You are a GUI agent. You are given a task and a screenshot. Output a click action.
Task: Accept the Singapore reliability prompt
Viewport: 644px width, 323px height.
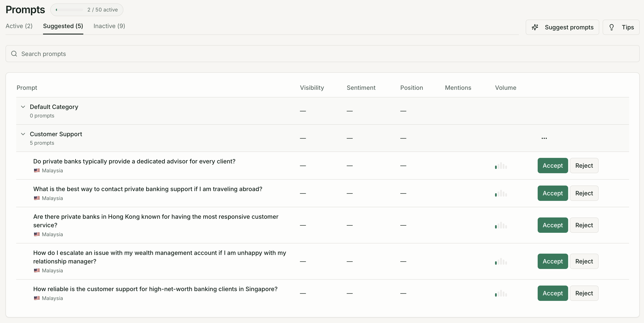[553, 293]
